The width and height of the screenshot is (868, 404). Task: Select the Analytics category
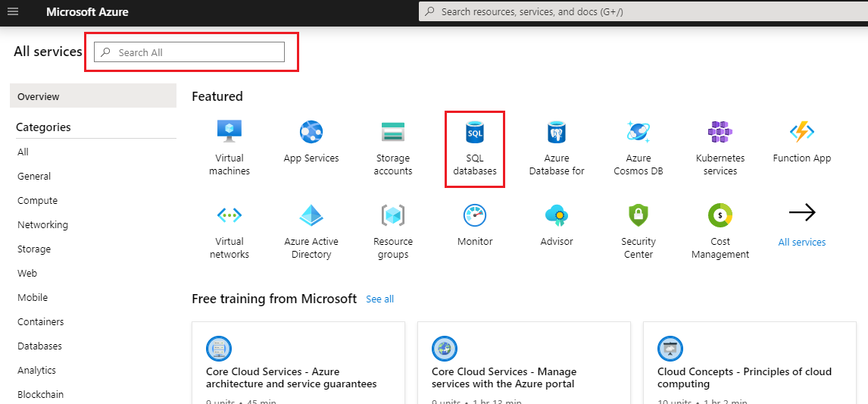[x=36, y=370]
